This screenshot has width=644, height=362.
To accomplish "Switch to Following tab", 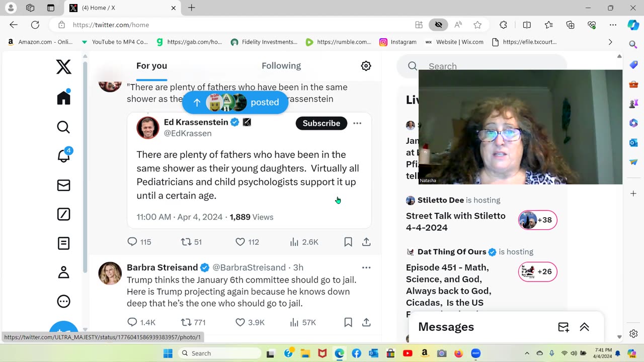I will pyautogui.click(x=281, y=66).
